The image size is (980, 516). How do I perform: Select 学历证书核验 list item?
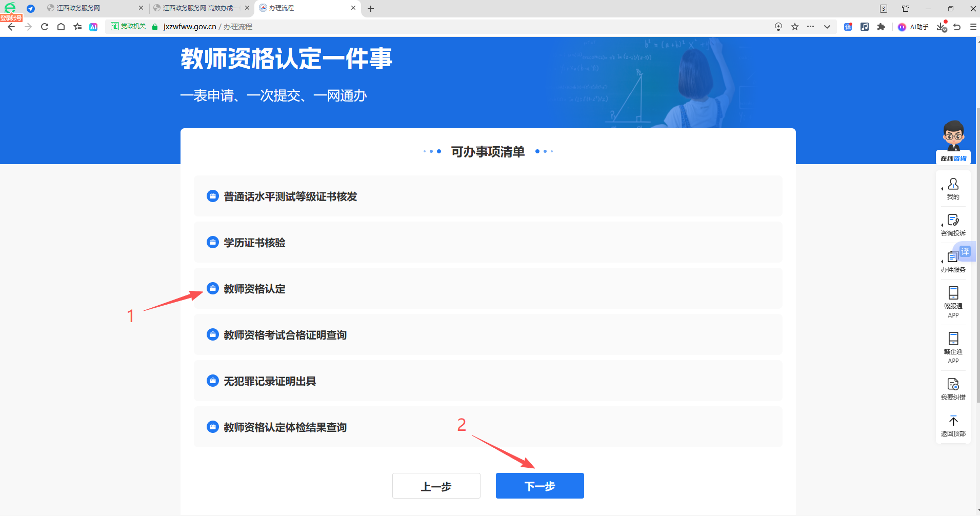click(254, 243)
